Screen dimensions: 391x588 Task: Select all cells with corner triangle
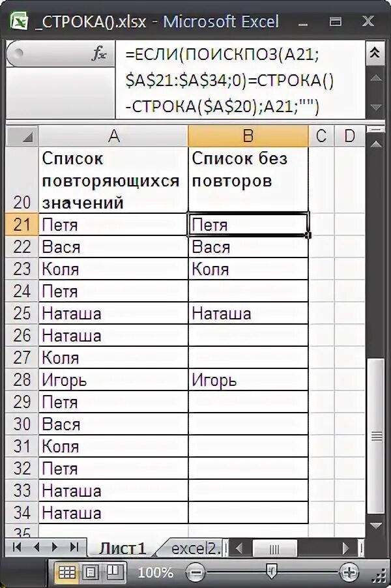pos(22,136)
